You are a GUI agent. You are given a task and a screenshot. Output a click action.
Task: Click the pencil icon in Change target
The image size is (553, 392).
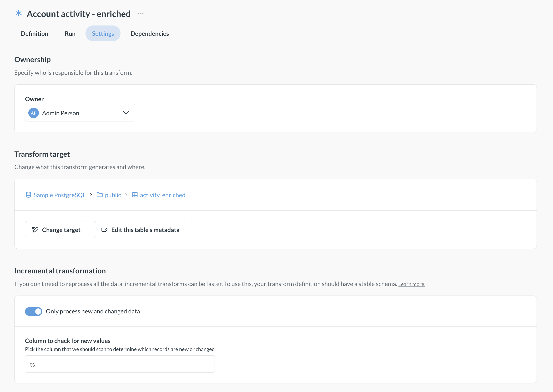[x=35, y=230]
